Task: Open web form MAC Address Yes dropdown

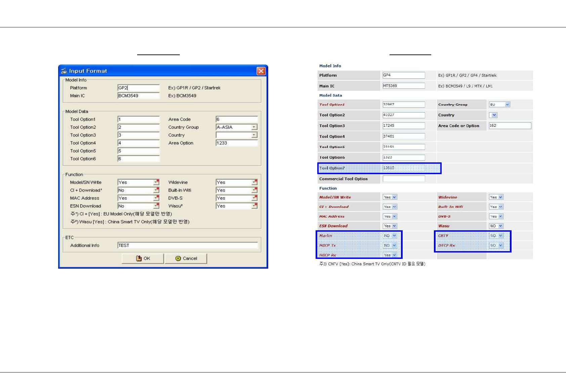Action: pos(390,217)
